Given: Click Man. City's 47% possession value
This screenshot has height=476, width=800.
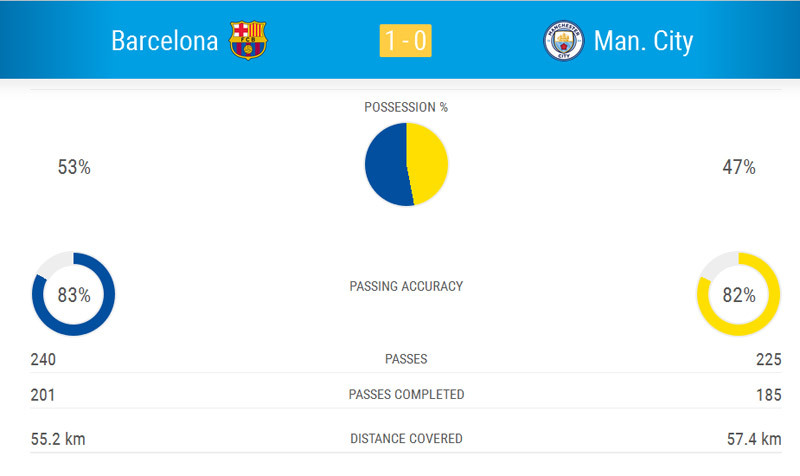Looking at the screenshot, I should pos(738,168).
